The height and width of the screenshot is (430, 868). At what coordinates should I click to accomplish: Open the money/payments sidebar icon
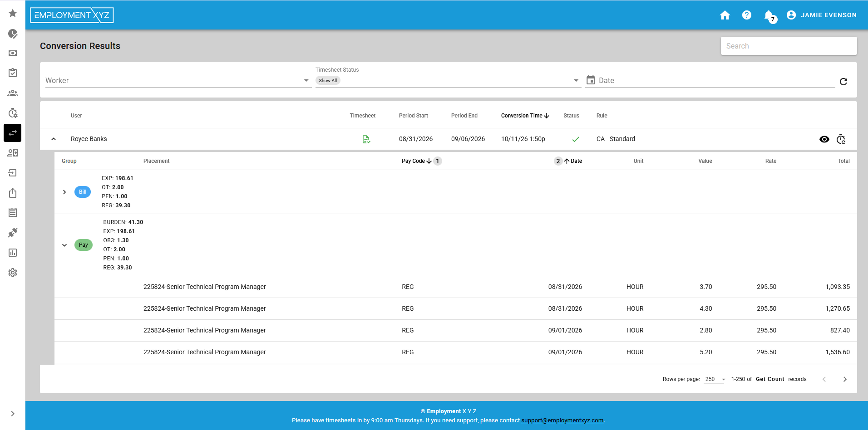(13, 53)
